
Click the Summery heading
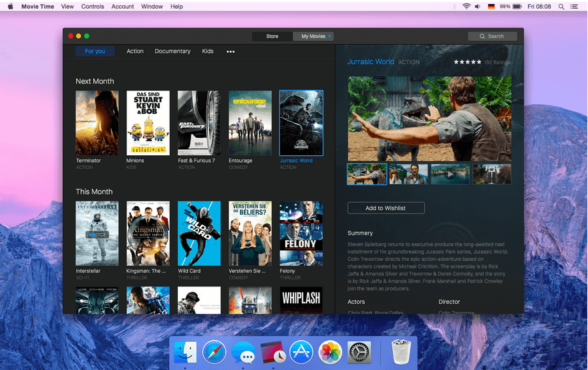coord(360,233)
